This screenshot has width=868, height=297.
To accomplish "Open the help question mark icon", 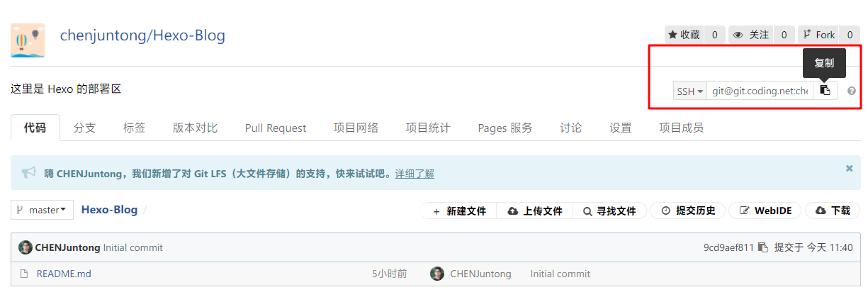I will pos(851,91).
